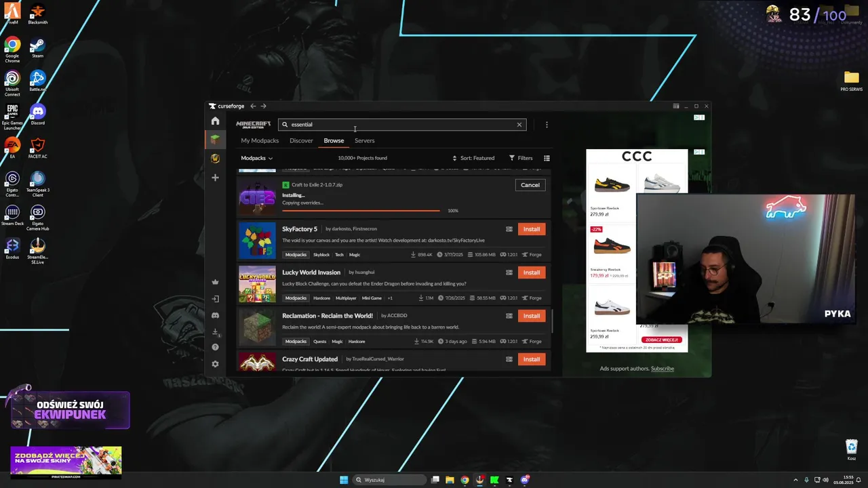The width and height of the screenshot is (868, 488).
Task: Open the SkyFactory 5 server pack icon
Action: pos(509,229)
